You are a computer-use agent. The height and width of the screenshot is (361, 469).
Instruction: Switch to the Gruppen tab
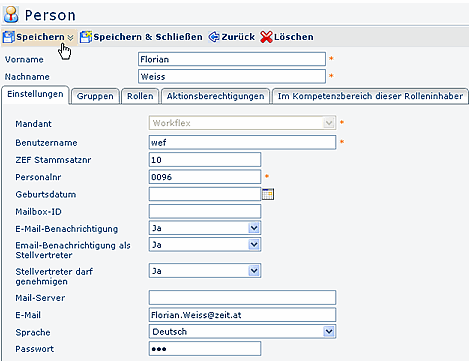[95, 96]
